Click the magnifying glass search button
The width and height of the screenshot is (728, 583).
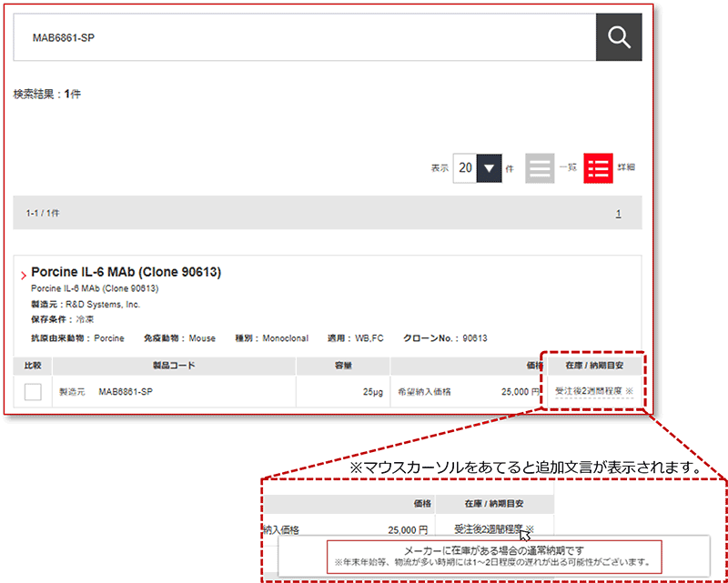pyautogui.click(x=619, y=37)
